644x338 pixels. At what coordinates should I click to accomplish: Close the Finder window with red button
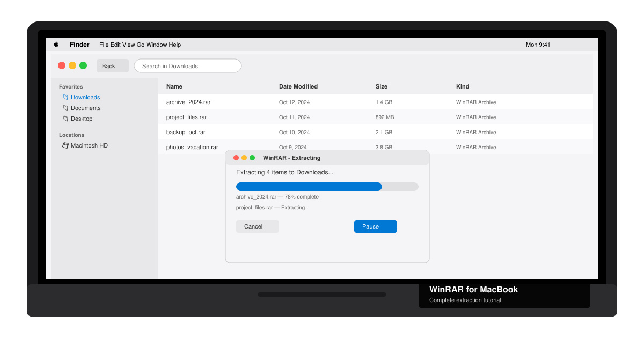click(62, 65)
